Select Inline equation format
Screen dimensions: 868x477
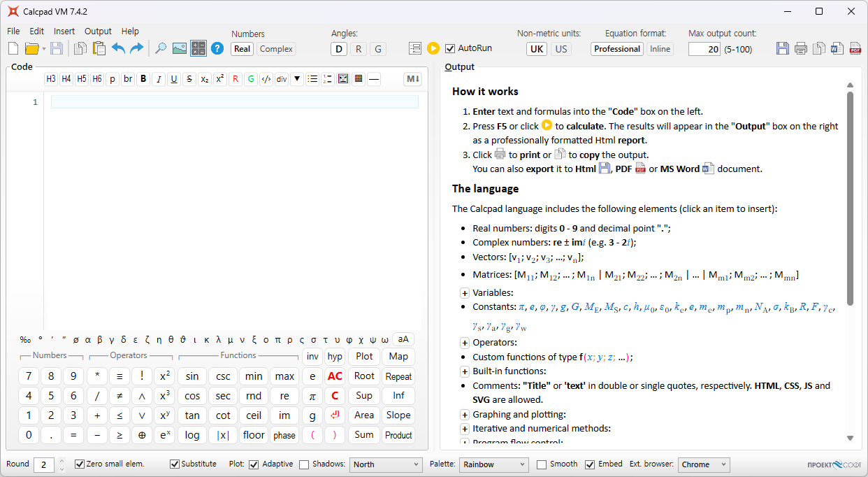[x=660, y=49]
